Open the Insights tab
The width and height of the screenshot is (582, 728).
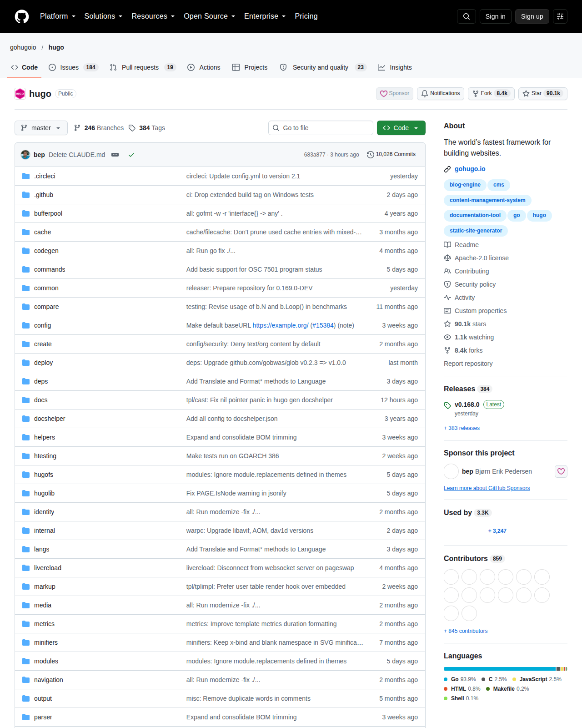pyautogui.click(x=395, y=67)
